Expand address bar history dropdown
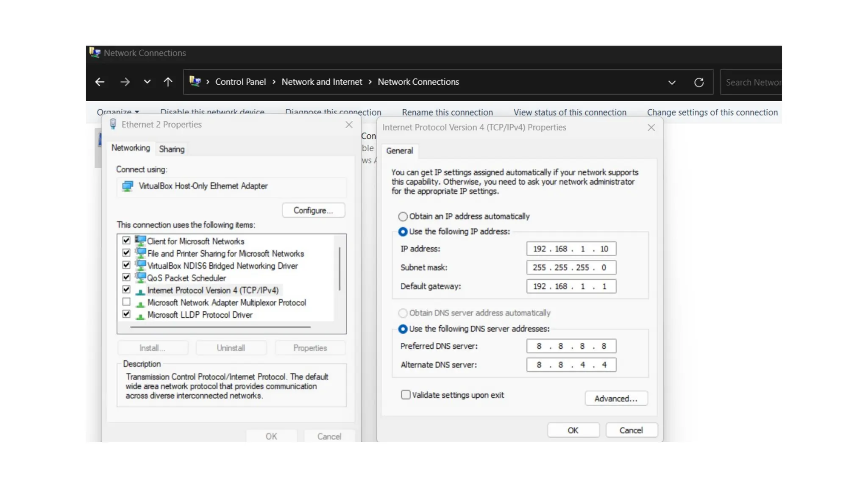868x488 pixels. (x=672, y=82)
